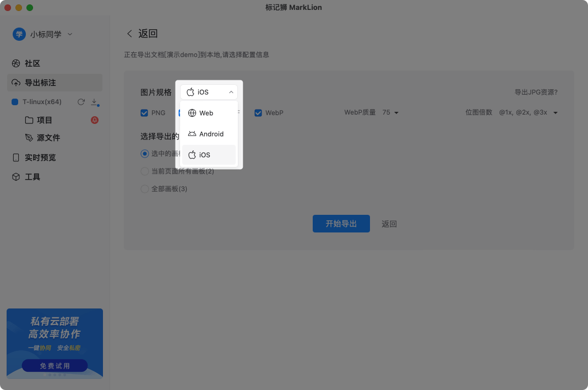This screenshot has width=588, height=390.
Task: Refresh the T-linux(x64) project
Action: (80, 102)
